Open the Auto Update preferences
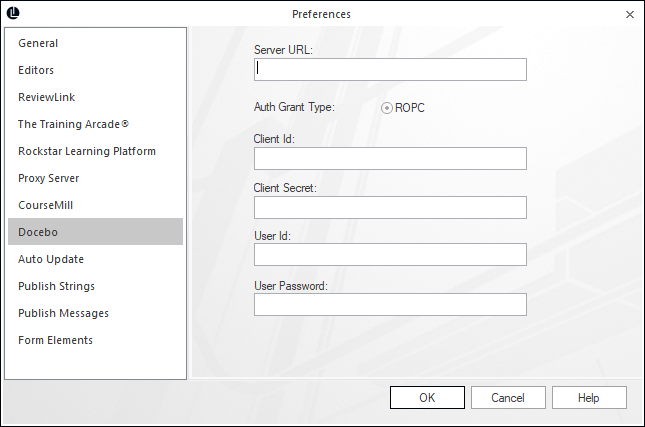This screenshot has height=427, width=645. point(51,259)
